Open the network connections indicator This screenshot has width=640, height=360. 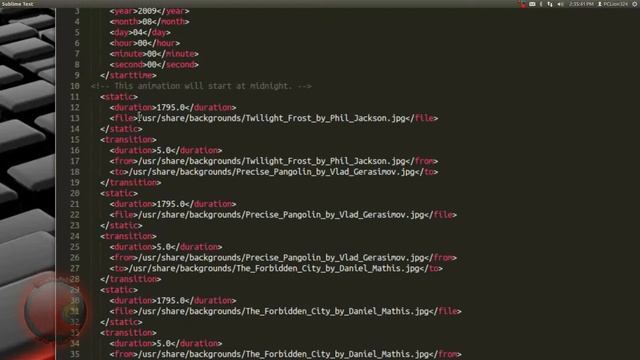pos(550,4)
